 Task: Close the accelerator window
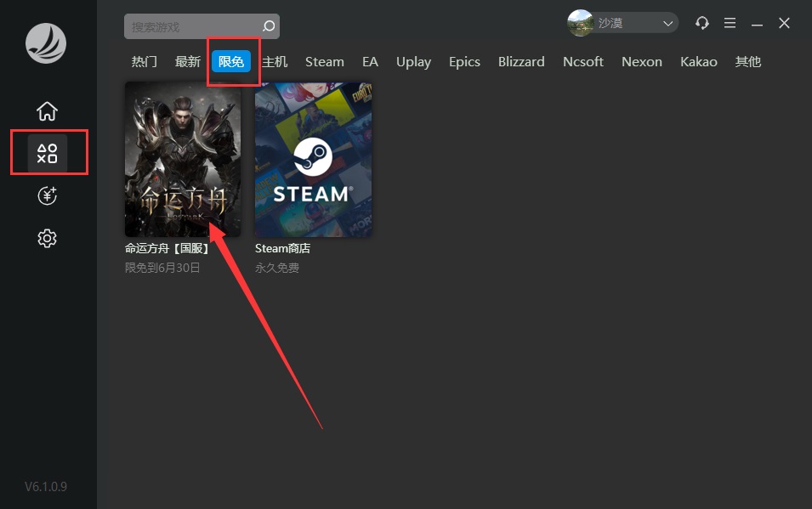[x=784, y=23]
